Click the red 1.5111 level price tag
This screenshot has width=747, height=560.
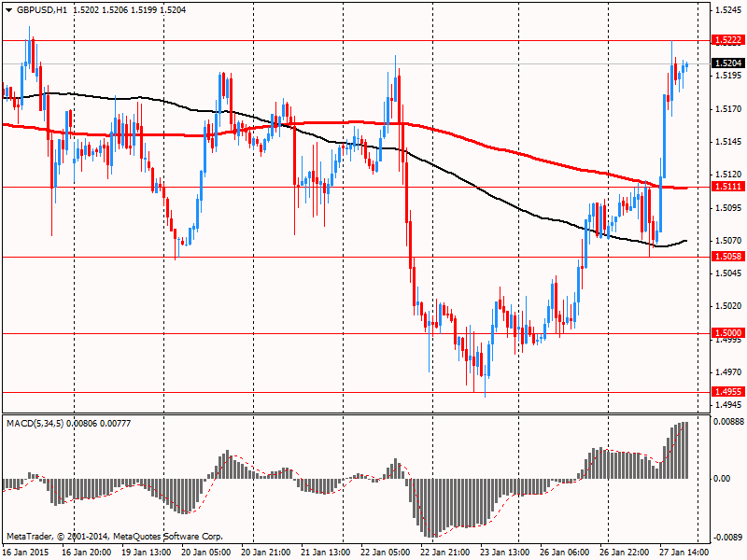point(727,186)
